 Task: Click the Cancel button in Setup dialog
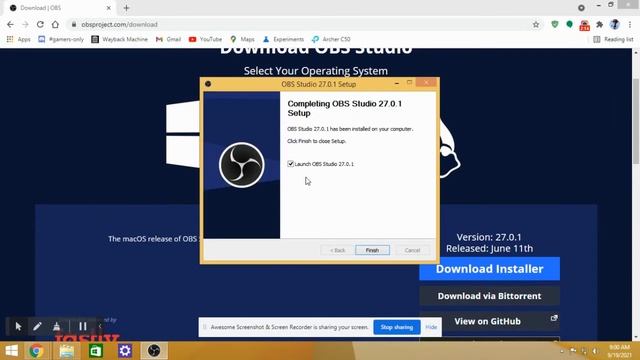(x=412, y=250)
